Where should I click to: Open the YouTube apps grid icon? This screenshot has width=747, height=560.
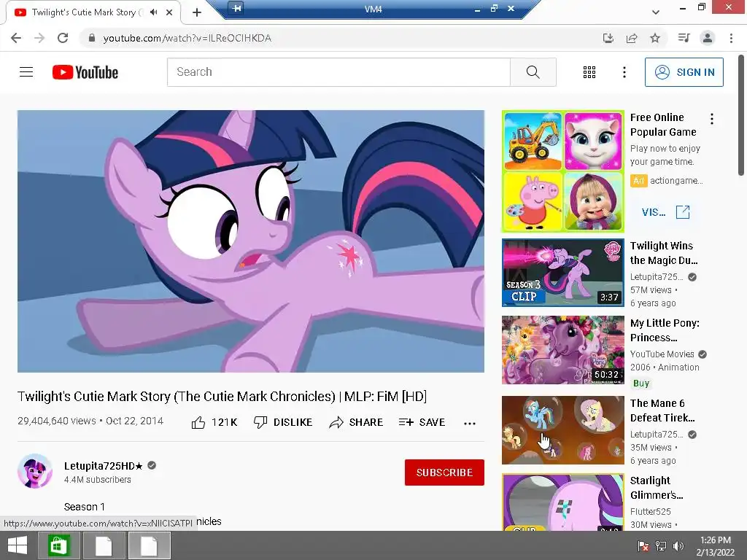tap(589, 72)
